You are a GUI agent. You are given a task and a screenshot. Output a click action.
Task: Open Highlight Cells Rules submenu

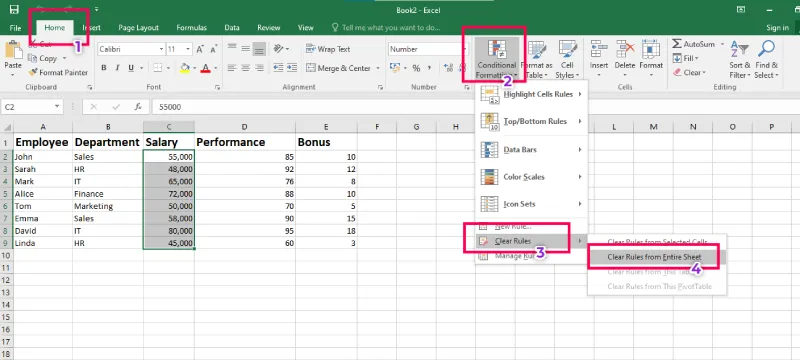[531, 94]
